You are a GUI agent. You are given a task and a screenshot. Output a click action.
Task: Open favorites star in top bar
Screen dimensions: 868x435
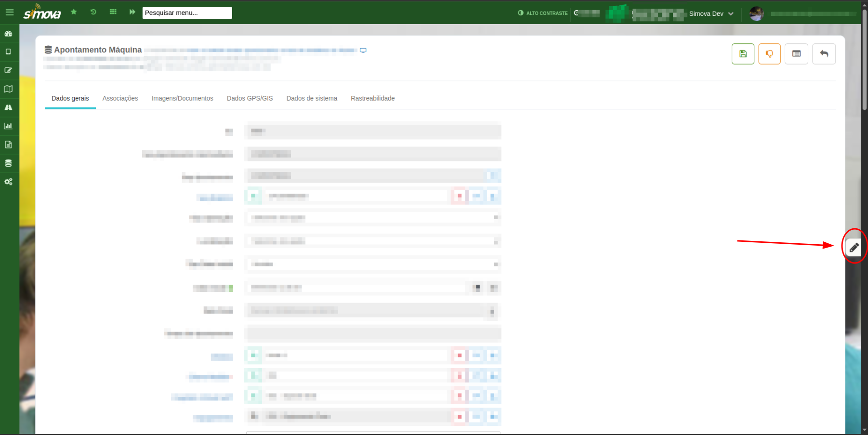[x=74, y=12]
